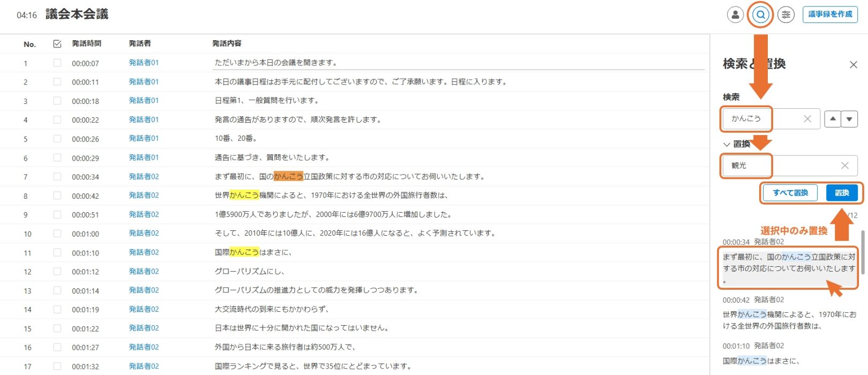The image size is (868, 375).
Task: Clear the replace field 観光
Action: click(x=844, y=166)
